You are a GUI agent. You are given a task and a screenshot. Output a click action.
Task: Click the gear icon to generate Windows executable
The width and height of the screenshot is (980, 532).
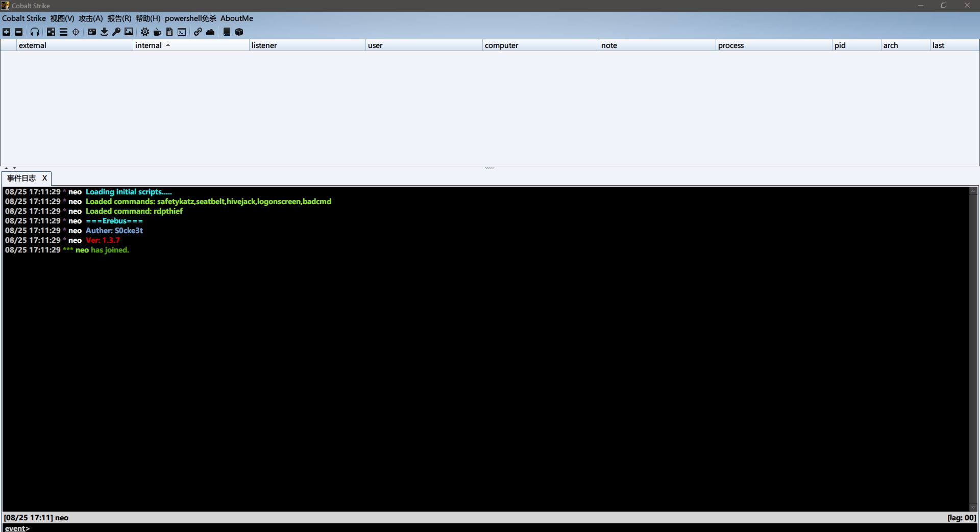(145, 32)
